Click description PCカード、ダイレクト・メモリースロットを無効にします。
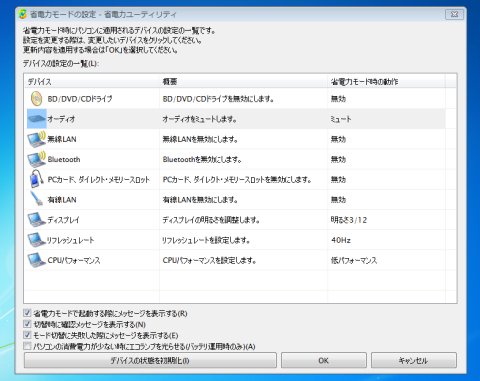Image resolution: width=480 pixels, height=381 pixels. coord(237,180)
